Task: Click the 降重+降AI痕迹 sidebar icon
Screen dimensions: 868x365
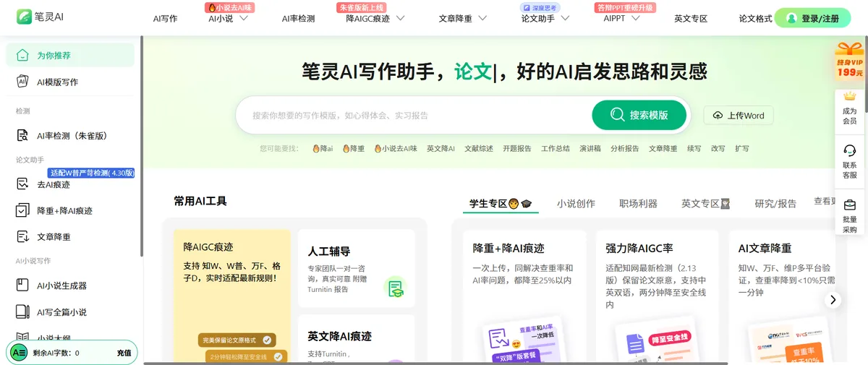Action: pyautogui.click(x=22, y=210)
